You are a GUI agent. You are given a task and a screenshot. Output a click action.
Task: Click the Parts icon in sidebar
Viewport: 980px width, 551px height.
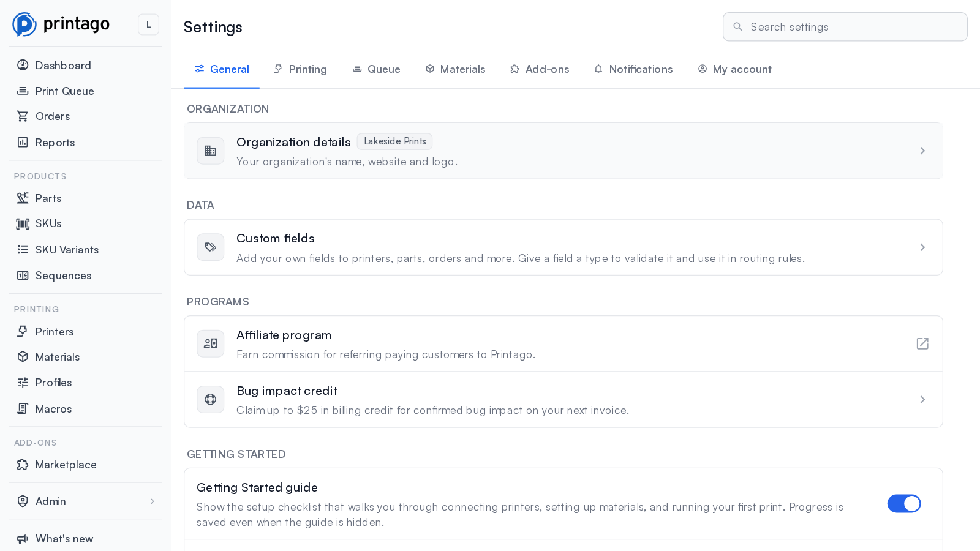click(23, 198)
